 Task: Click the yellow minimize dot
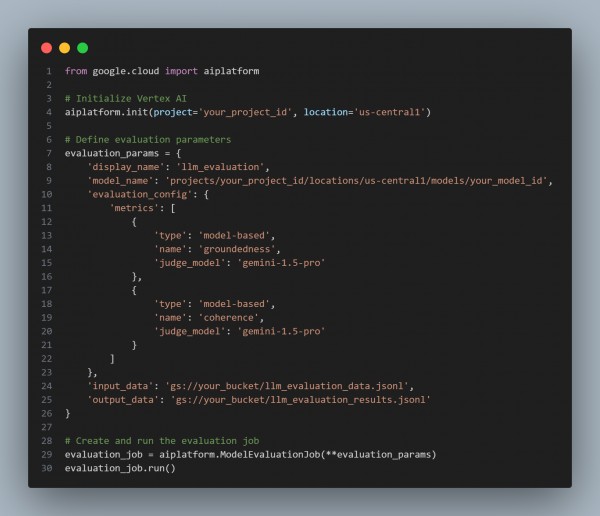pyautogui.click(x=65, y=48)
